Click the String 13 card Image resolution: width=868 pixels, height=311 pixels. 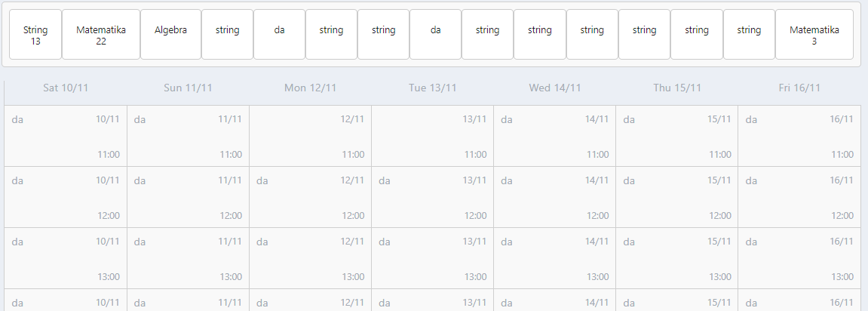tap(35, 35)
